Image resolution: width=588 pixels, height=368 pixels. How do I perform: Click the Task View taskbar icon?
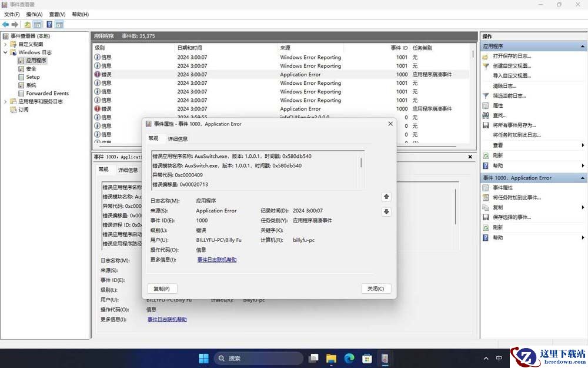[313, 358]
